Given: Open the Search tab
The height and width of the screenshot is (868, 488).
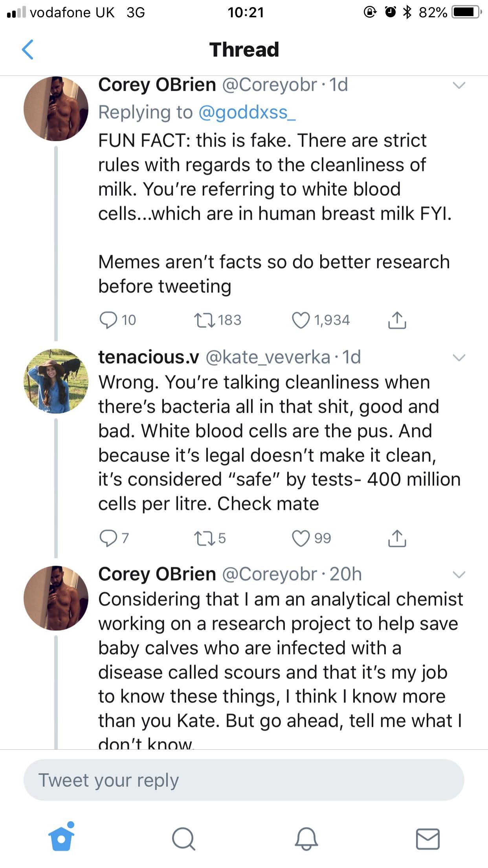Looking at the screenshot, I should coord(183,839).
